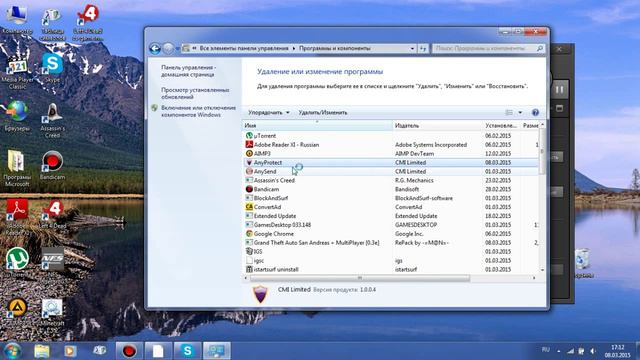Click the RU language indicator in the tray
This screenshot has height=360, width=640.
click(545, 350)
